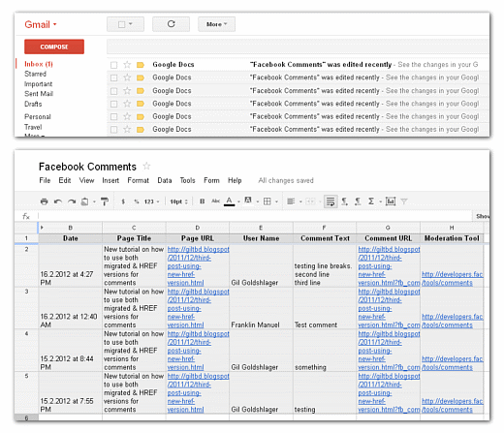Screen dimensions: 504x433
Task: Click the merge cells icon
Action: click(x=310, y=201)
